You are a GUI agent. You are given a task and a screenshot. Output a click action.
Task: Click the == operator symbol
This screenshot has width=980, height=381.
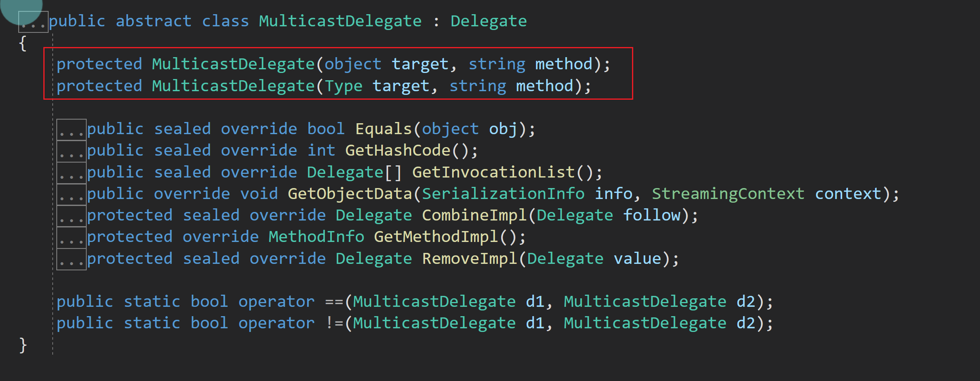click(x=334, y=302)
